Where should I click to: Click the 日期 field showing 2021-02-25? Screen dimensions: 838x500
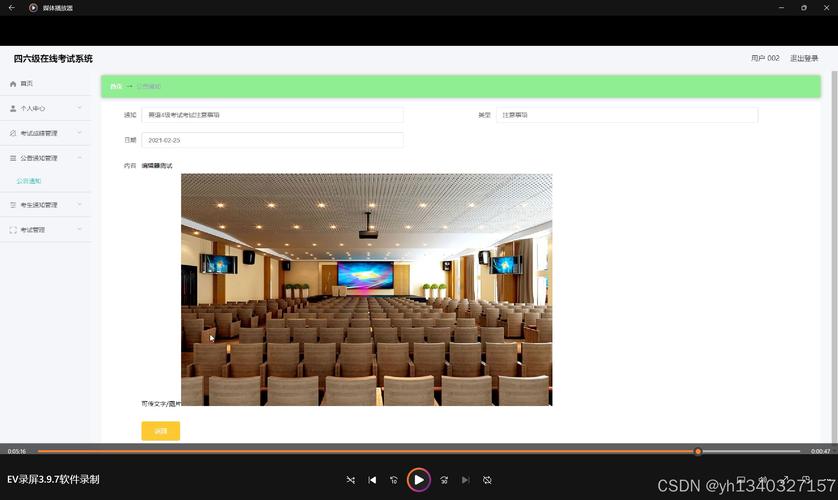pyautogui.click(x=272, y=140)
